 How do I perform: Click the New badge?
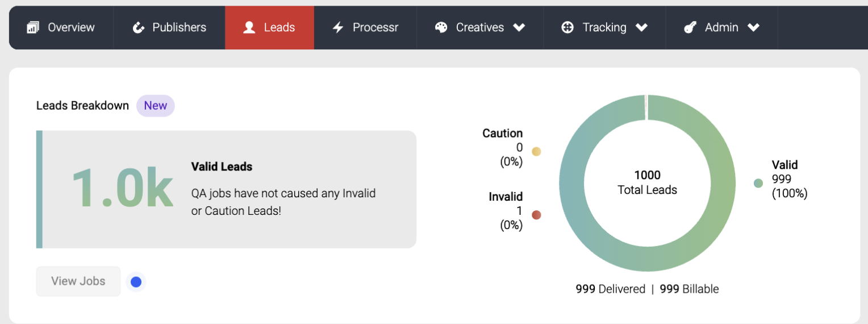tap(156, 106)
